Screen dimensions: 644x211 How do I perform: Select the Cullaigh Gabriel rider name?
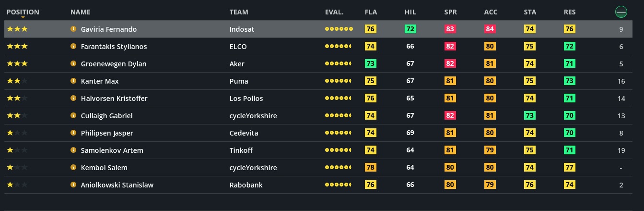click(x=106, y=116)
